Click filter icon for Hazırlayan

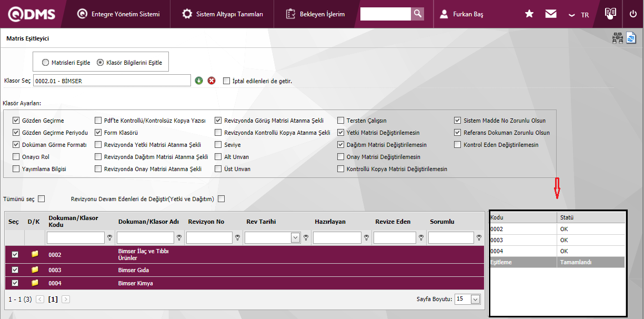[366, 238]
